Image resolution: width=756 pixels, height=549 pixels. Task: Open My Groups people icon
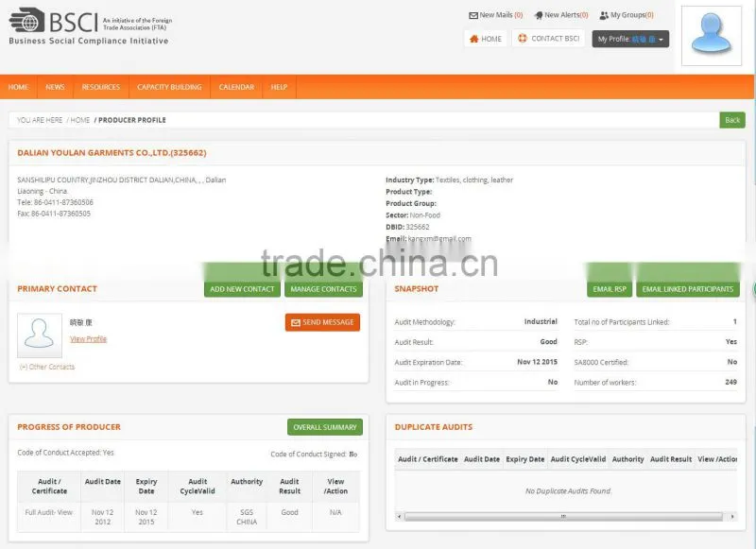pos(604,15)
